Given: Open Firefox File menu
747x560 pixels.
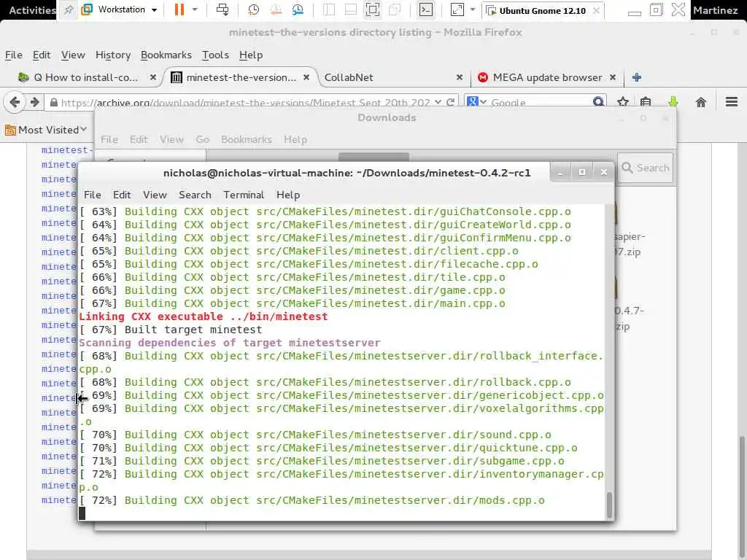Looking at the screenshot, I should pos(13,55).
